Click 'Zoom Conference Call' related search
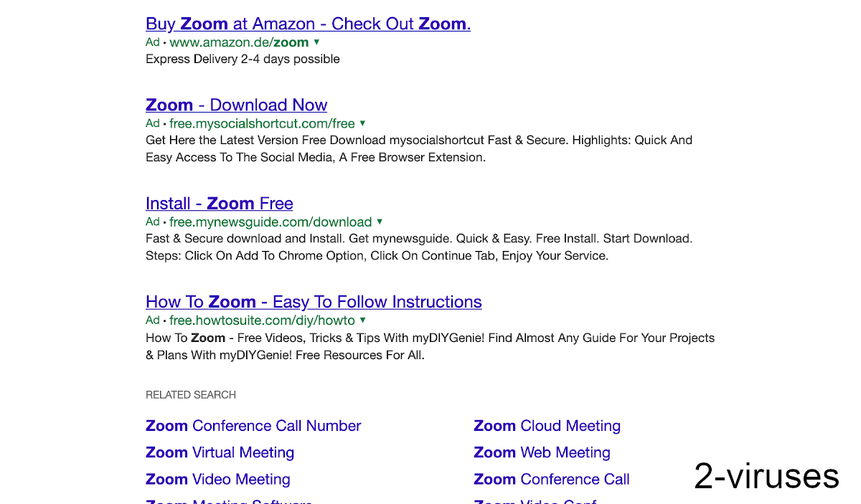Screen dimensions: 861x504 pos(551,479)
